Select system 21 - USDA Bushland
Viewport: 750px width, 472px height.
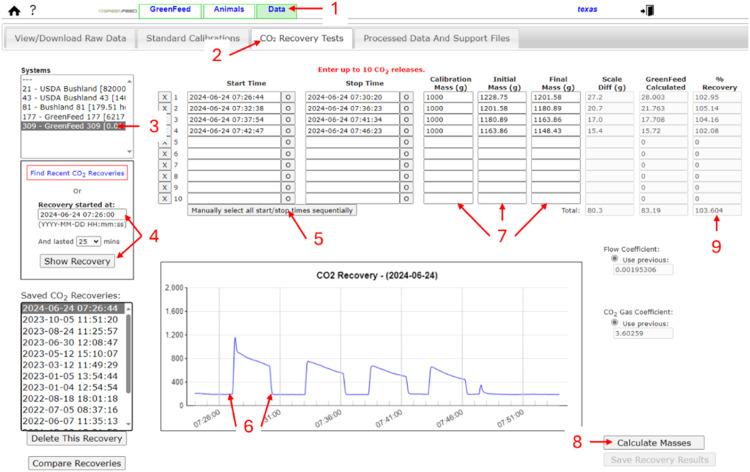click(74, 89)
